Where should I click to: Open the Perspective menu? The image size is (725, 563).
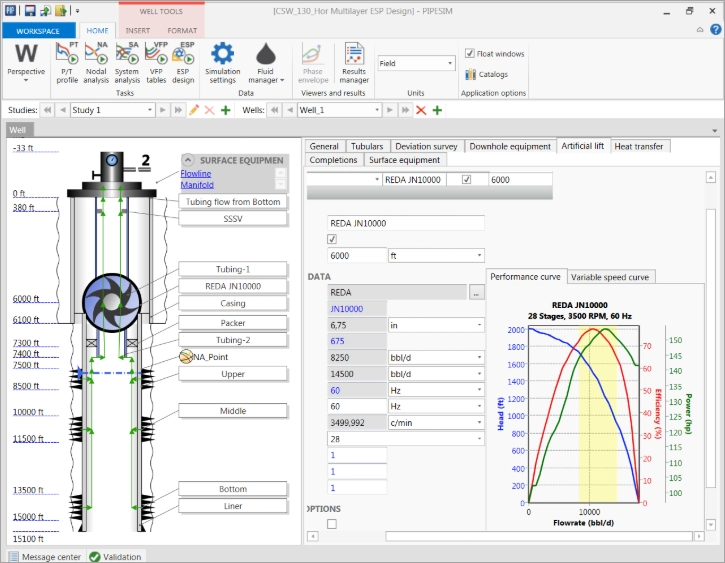(26, 63)
